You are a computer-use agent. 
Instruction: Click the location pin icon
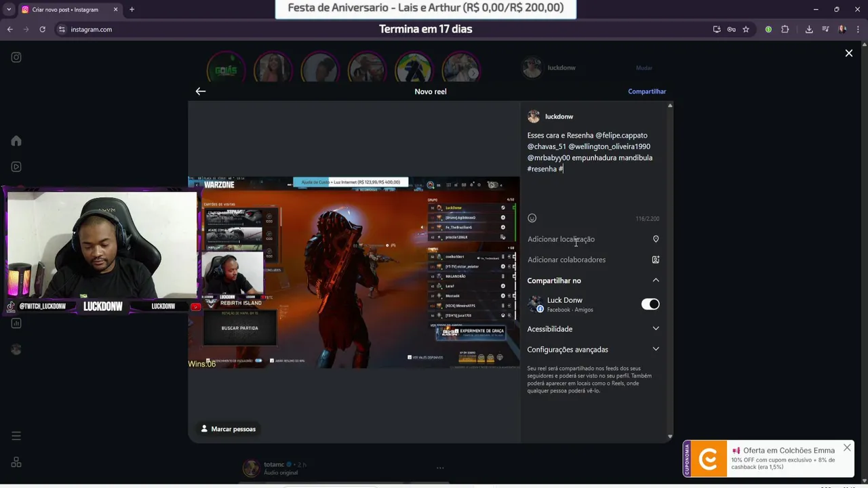656,239
